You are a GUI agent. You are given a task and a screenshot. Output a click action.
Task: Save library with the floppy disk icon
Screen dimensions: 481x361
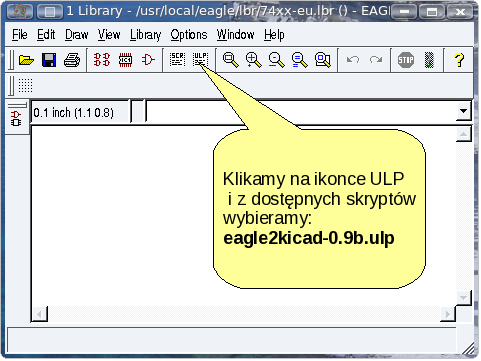[x=49, y=60]
